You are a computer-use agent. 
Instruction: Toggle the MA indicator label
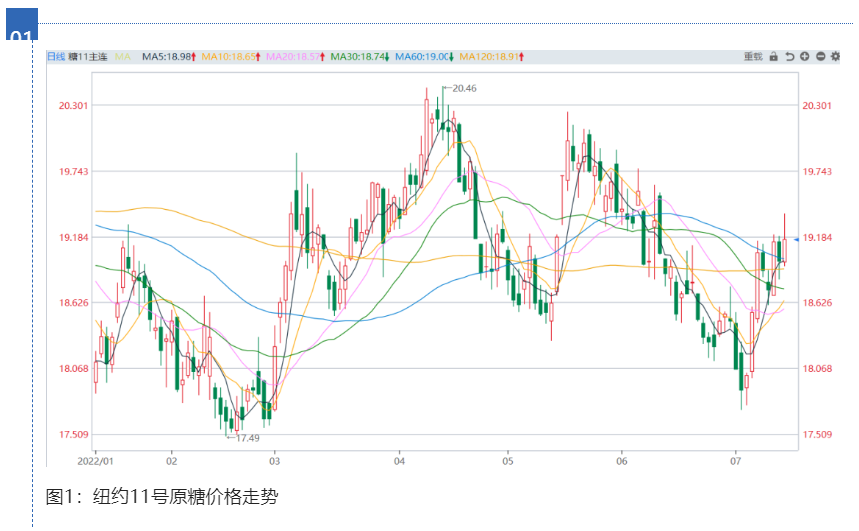pyautogui.click(x=123, y=57)
